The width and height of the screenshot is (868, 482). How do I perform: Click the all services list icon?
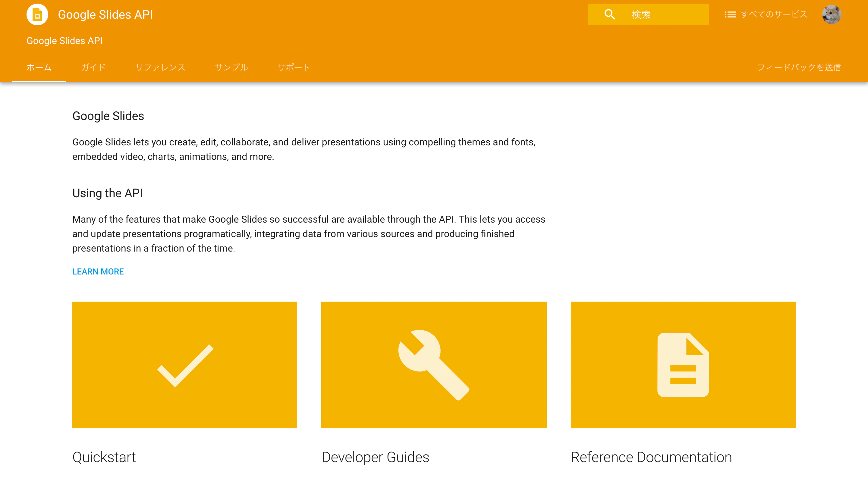pos(730,14)
